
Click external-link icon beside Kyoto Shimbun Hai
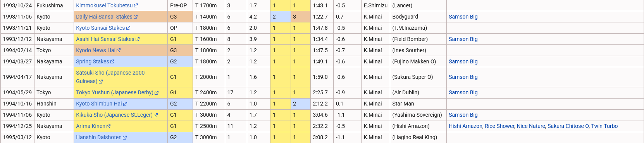pyautogui.click(x=125, y=104)
